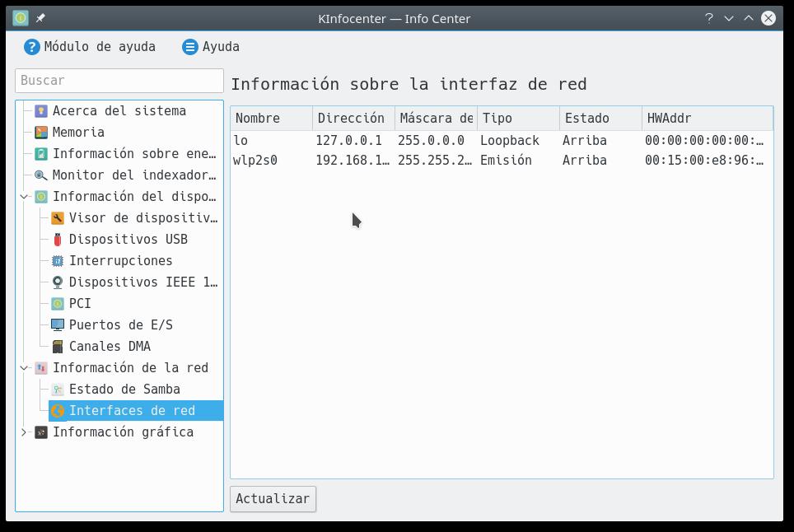794x532 pixels.
Task: Click the Estado de Samba icon
Action: coord(57,389)
